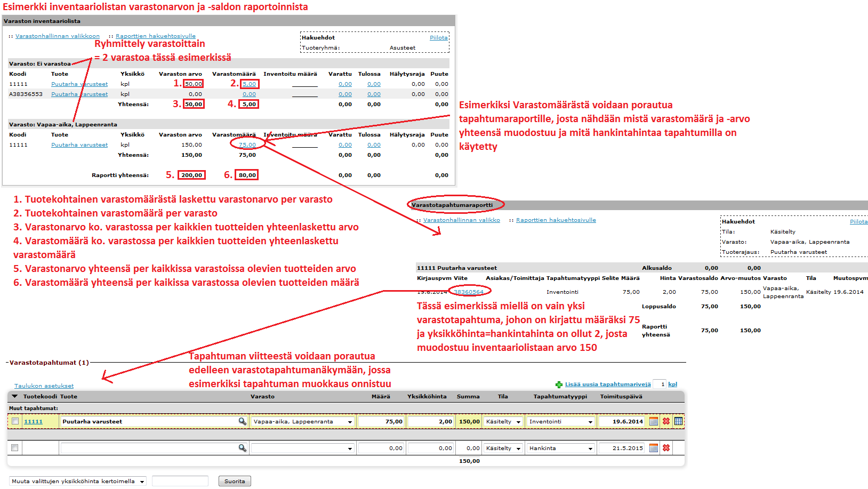Click the number-of-rows field before kpl

click(x=660, y=384)
